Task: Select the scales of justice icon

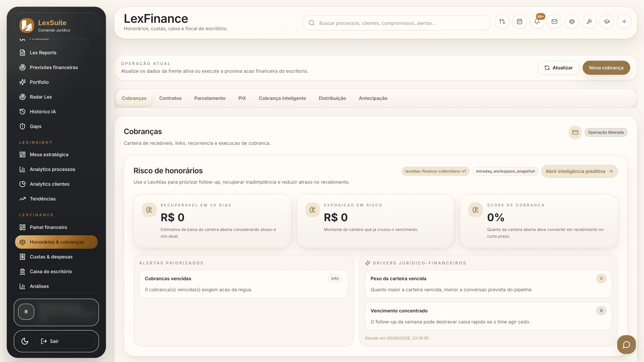Action: click(x=572, y=21)
